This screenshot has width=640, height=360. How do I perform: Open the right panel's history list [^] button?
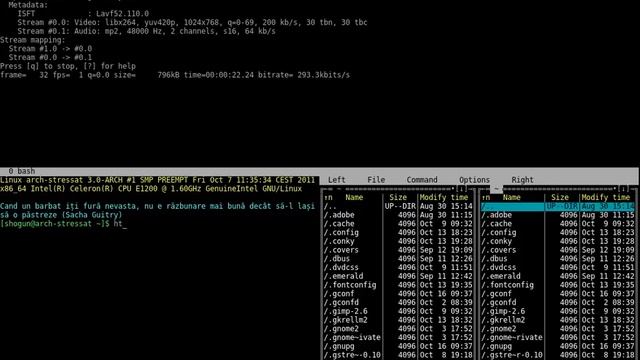pos(623,189)
